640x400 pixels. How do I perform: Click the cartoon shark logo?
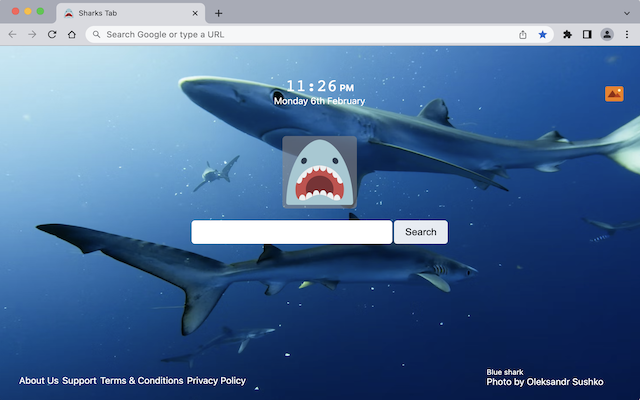click(x=320, y=172)
